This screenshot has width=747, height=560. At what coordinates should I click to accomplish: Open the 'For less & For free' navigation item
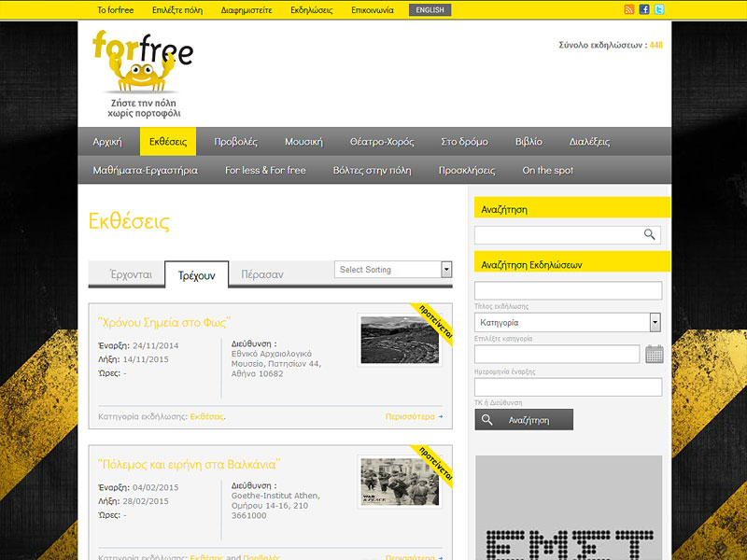coord(265,170)
